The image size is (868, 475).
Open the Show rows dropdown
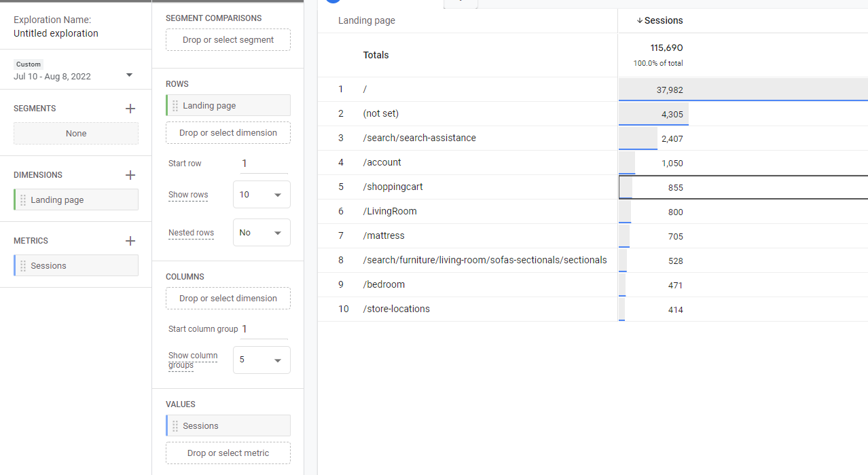(x=261, y=195)
